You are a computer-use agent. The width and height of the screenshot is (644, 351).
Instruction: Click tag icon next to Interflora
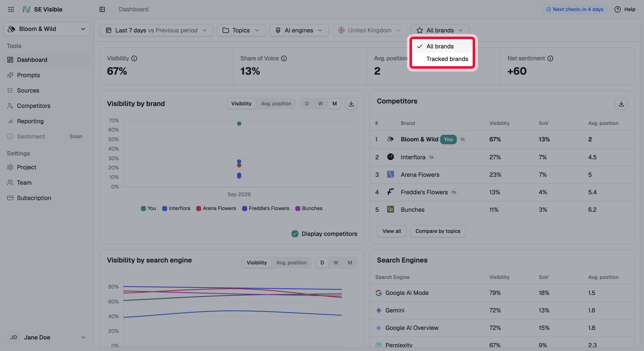point(431,157)
